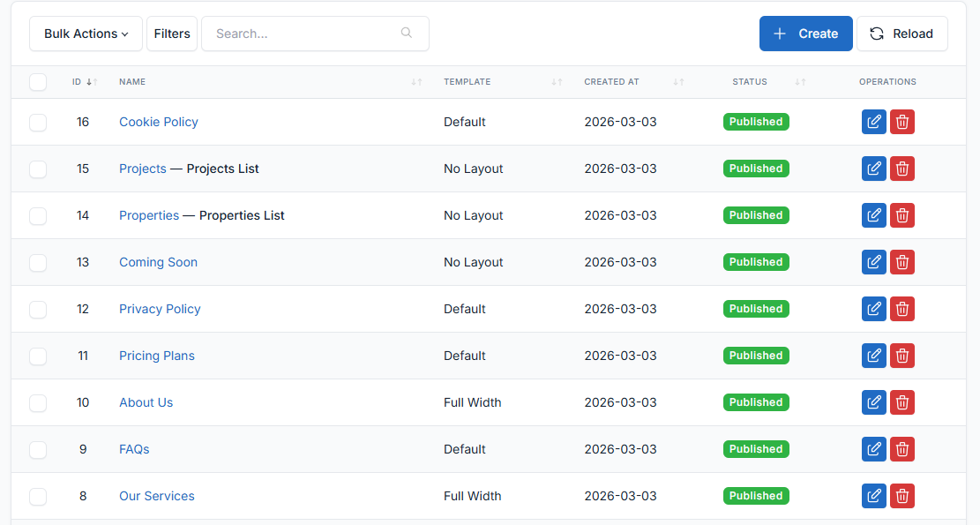
Task: Click trash icon for Privacy Policy row
Action: point(901,309)
